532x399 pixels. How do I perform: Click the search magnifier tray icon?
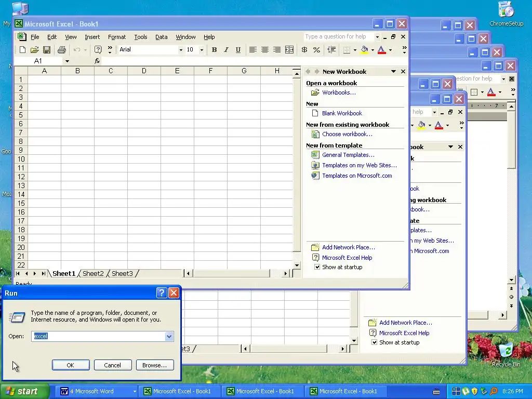494,391
